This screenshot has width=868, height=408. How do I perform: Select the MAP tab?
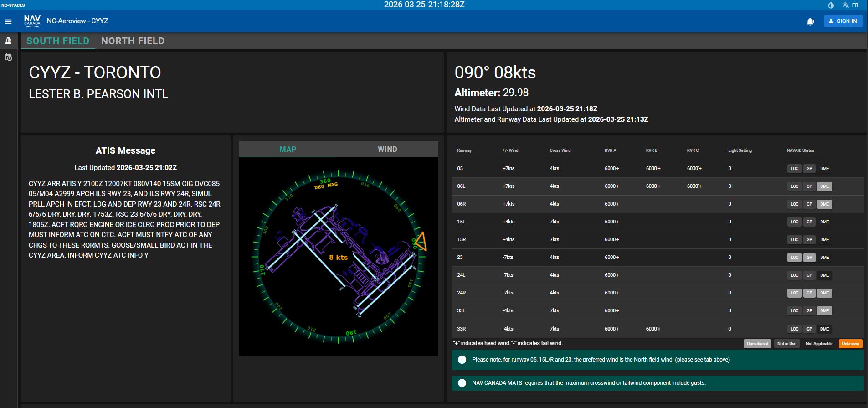288,149
